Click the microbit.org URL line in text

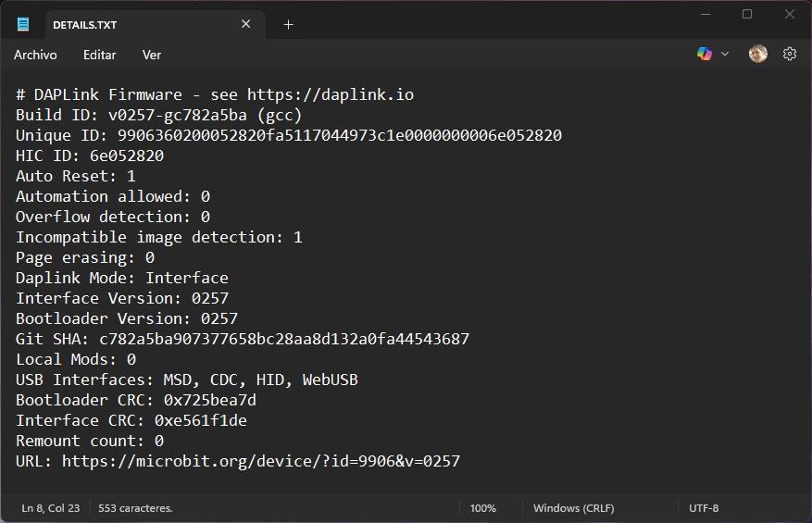point(260,461)
